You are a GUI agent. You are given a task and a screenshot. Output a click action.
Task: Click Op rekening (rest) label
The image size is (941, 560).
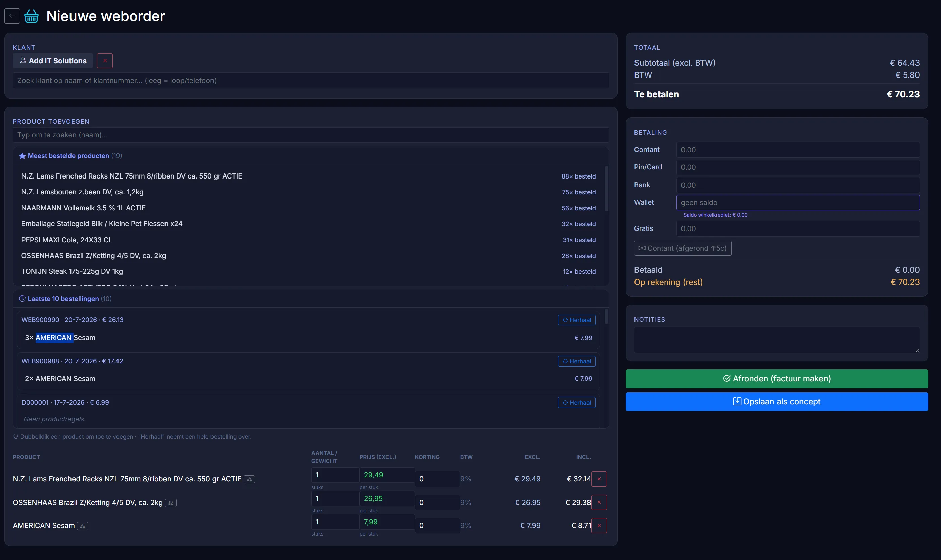pos(668,282)
